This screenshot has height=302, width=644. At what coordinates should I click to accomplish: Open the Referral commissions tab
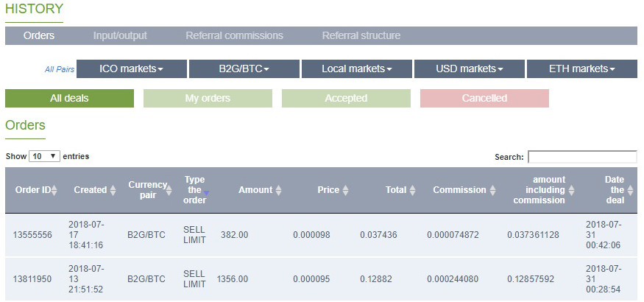(235, 36)
